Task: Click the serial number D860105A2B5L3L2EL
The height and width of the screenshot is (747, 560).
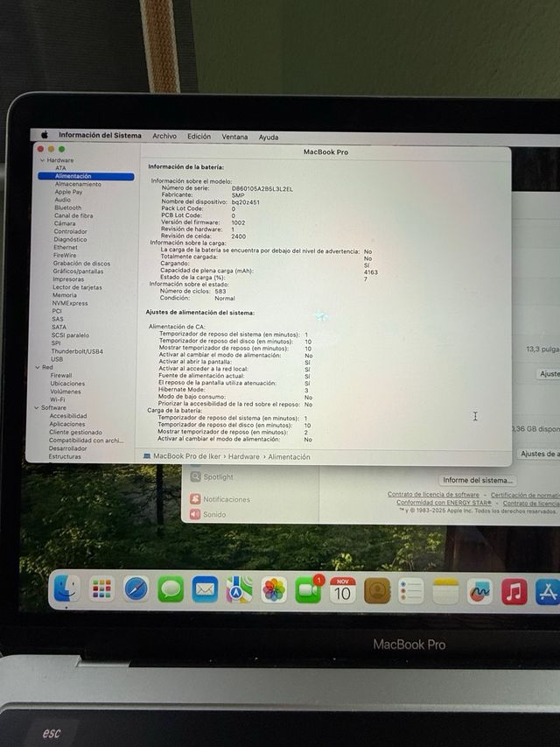Action: coord(262,189)
